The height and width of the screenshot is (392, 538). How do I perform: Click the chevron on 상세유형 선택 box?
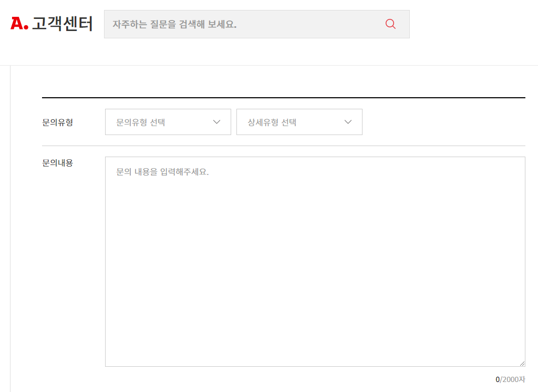(347, 121)
